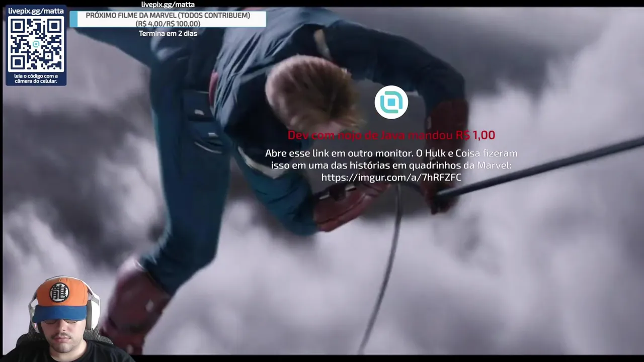Open the imgur.com/a/7hRFZFC link

[391, 177]
